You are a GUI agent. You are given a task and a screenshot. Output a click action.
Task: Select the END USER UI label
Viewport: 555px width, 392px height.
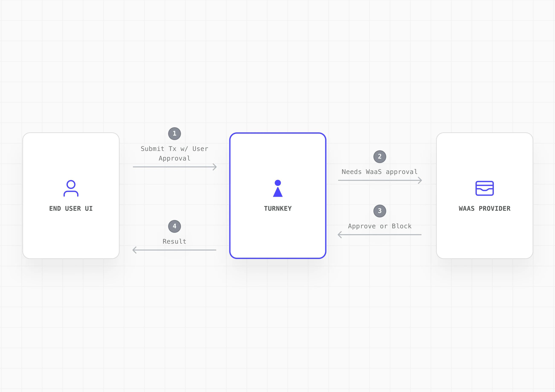71,208
